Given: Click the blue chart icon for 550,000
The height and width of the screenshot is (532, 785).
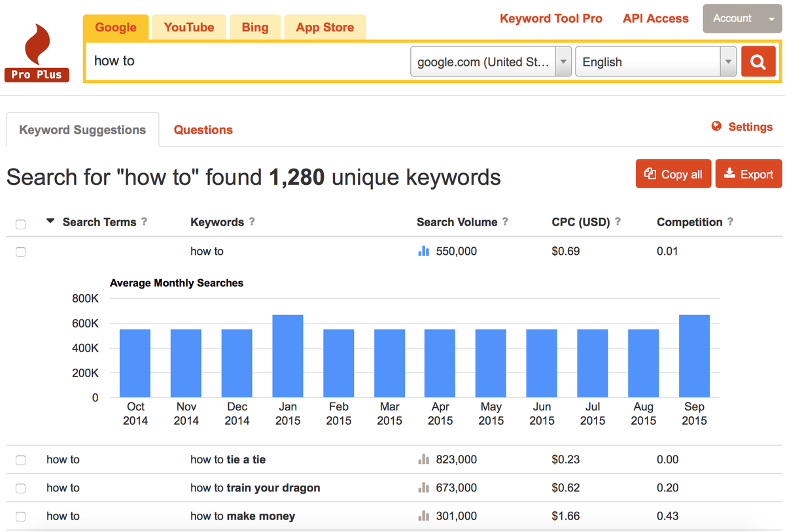Looking at the screenshot, I should click(423, 251).
